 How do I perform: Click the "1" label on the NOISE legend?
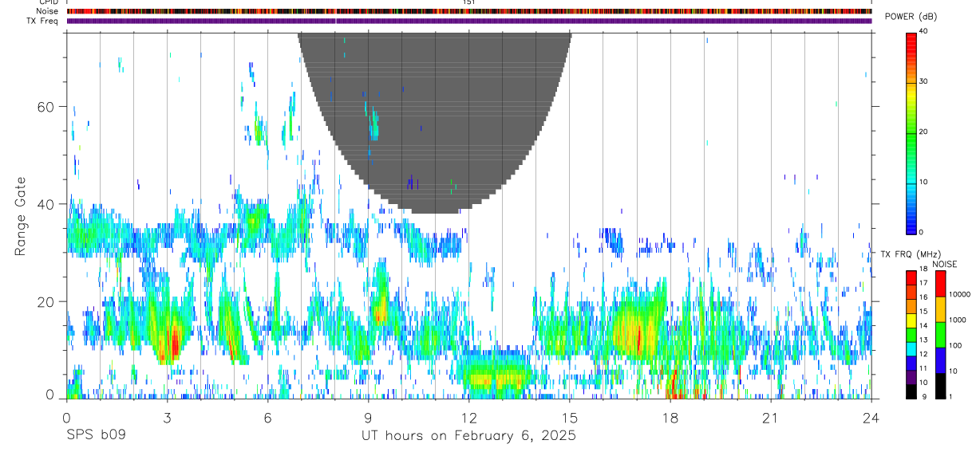951,396
